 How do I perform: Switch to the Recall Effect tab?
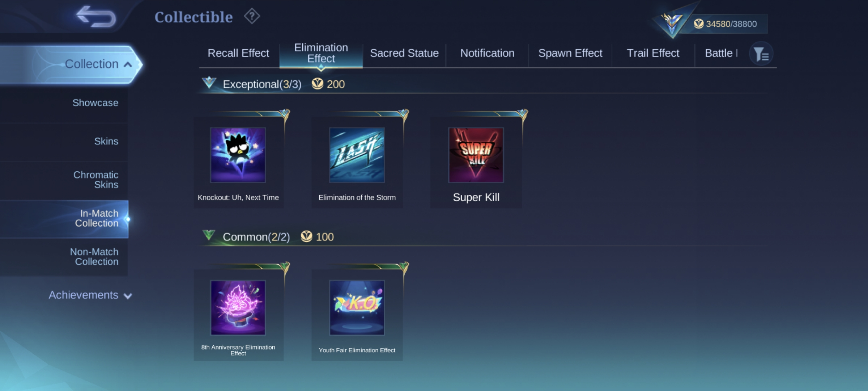pos(238,53)
